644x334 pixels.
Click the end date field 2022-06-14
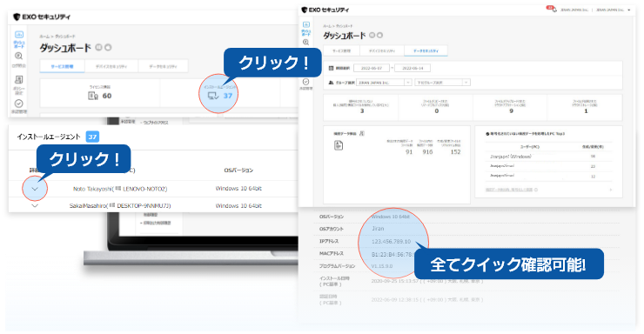(x=413, y=68)
